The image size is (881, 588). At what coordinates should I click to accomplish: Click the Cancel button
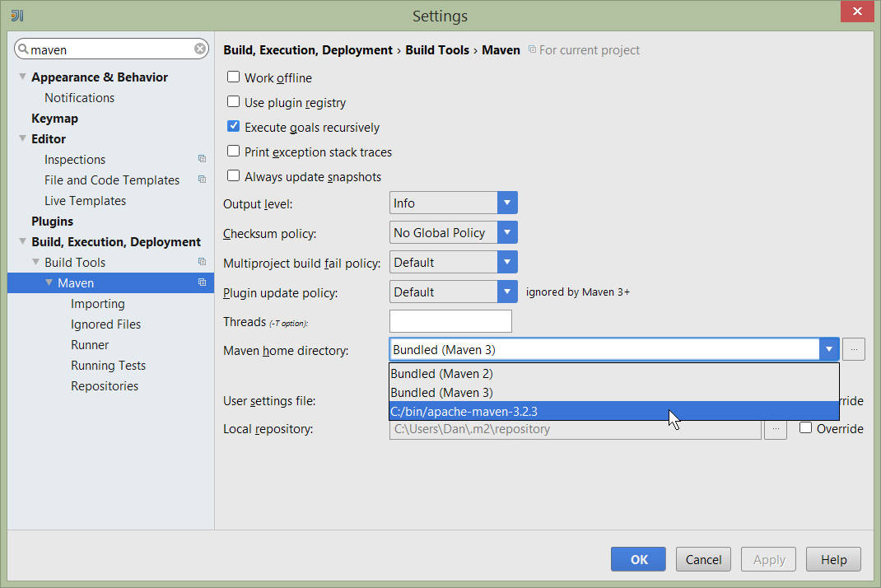pos(703,559)
